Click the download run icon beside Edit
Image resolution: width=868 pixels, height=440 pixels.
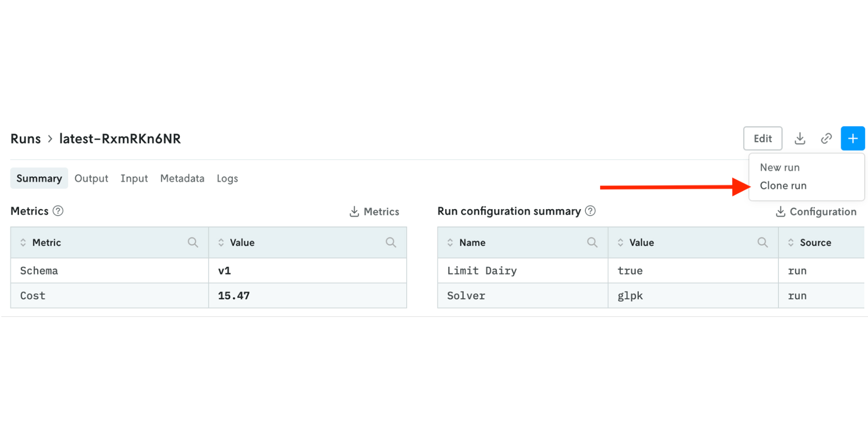tap(800, 139)
